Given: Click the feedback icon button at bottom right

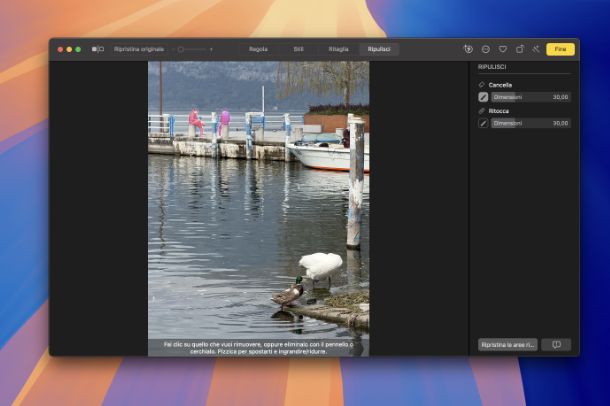Looking at the screenshot, I should 556,345.
